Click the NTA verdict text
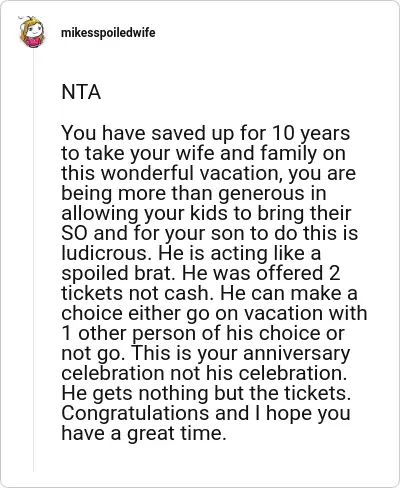The width and height of the screenshot is (400, 488). (81, 92)
